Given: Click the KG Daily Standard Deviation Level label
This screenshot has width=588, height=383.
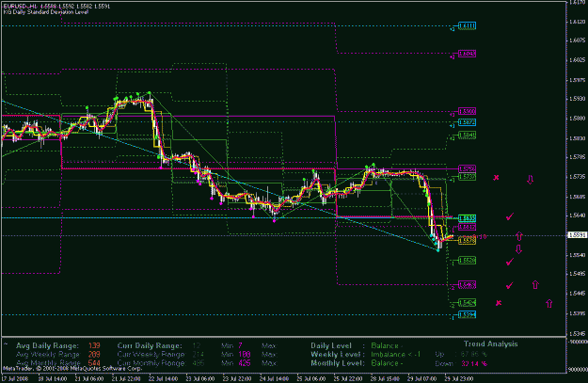Looking at the screenshot, I should [x=46, y=12].
